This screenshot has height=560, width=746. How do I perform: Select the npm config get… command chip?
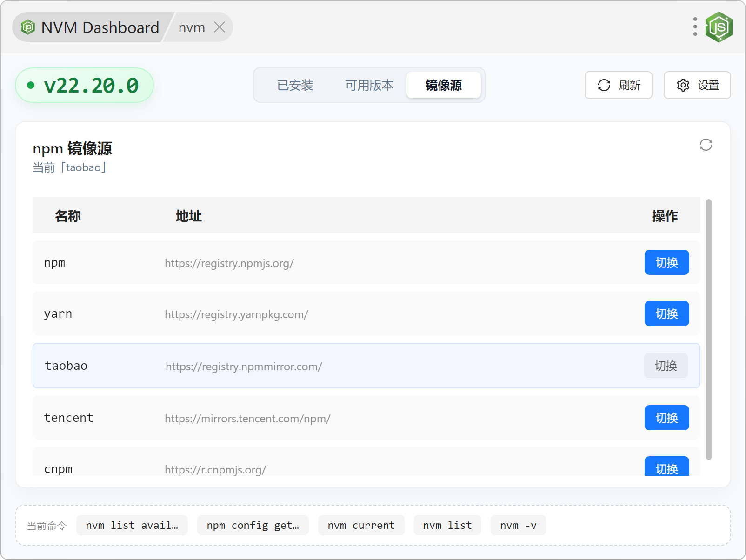click(x=253, y=525)
